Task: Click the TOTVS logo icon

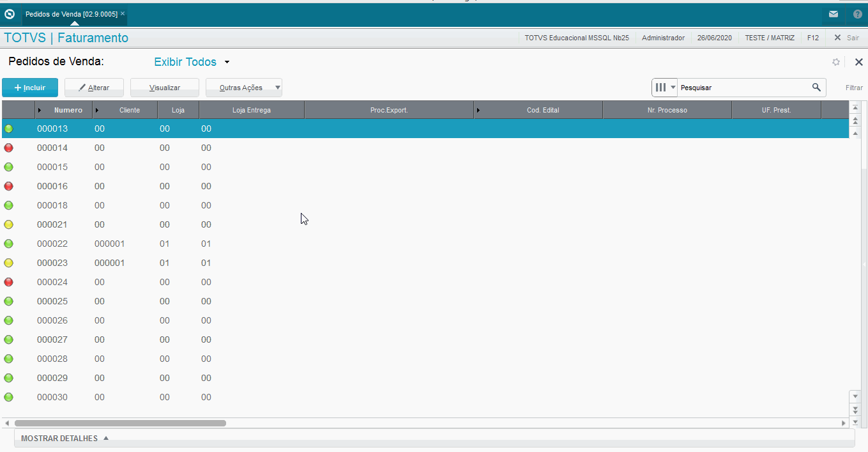Action: 10,13
